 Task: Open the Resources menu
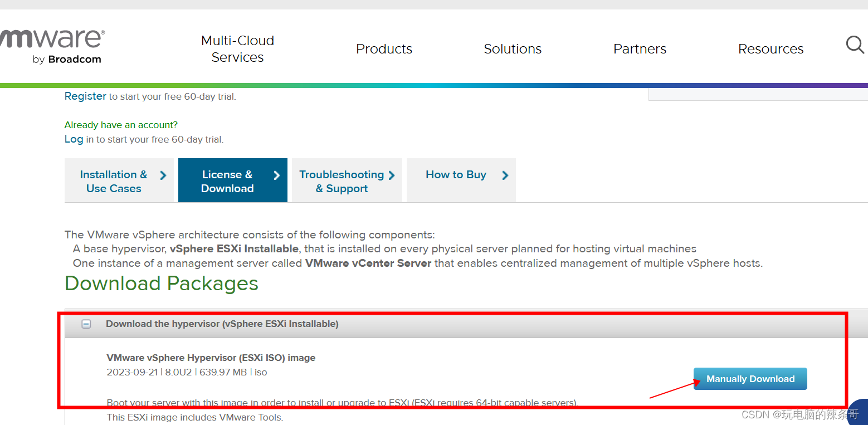(771, 49)
